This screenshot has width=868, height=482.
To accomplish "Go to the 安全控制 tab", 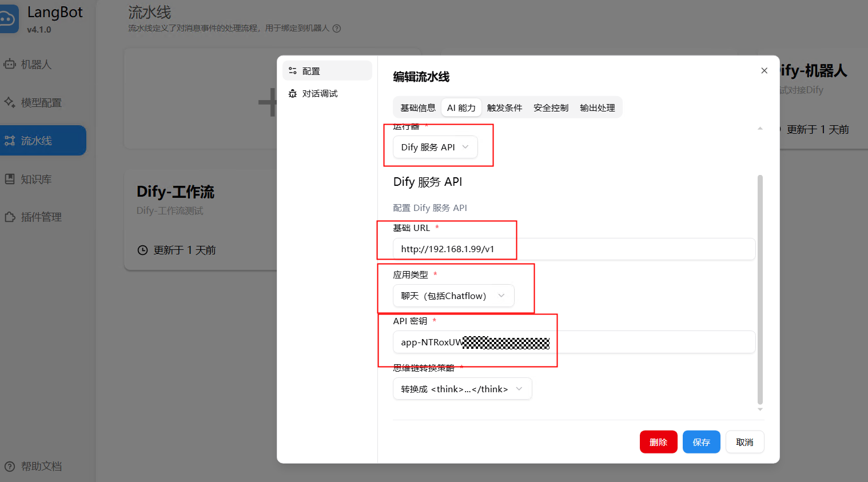I will (x=551, y=107).
